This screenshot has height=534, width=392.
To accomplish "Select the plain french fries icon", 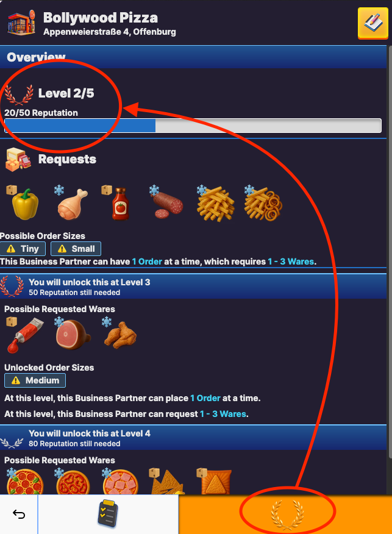I will coord(216,203).
